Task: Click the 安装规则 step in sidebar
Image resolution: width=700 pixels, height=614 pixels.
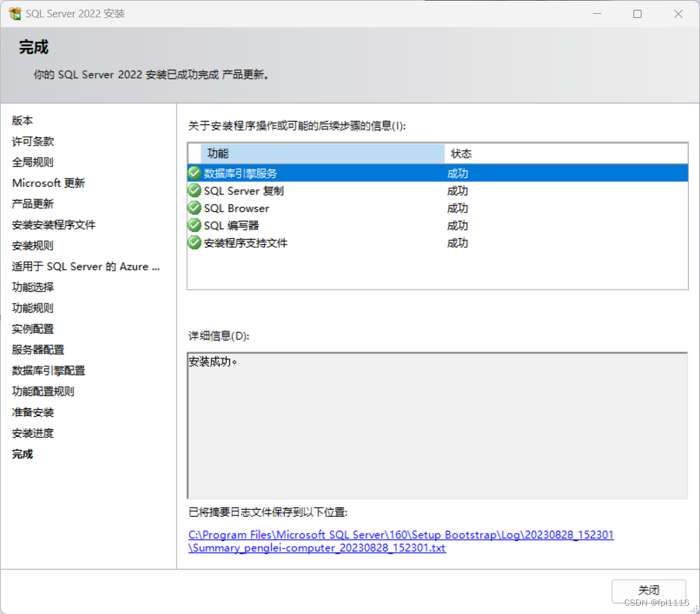Action: click(x=33, y=245)
